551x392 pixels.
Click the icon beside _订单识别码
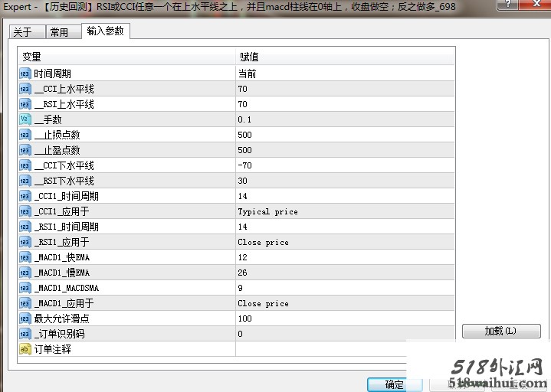[25, 334]
